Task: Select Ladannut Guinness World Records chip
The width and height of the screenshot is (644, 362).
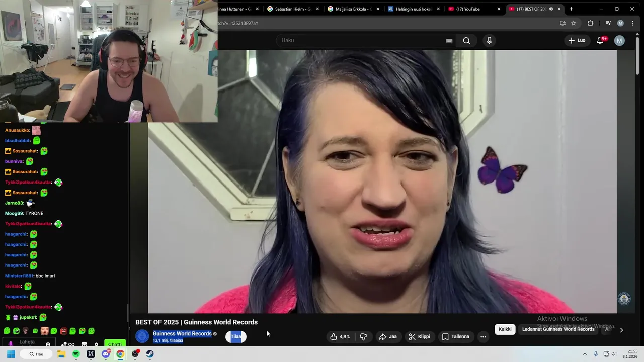Action: point(558,329)
